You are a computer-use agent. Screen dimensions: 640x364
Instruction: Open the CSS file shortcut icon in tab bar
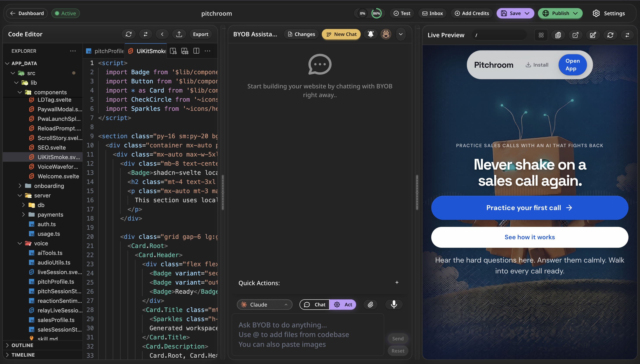click(185, 51)
